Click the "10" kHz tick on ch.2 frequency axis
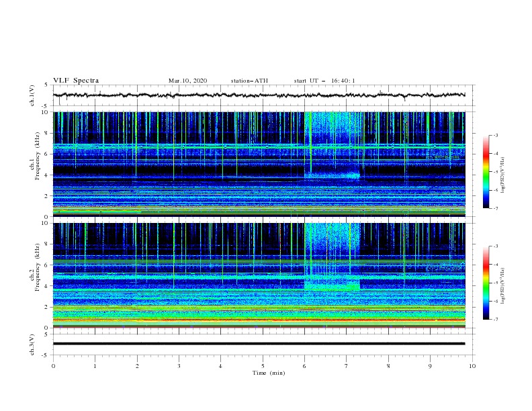 point(45,223)
